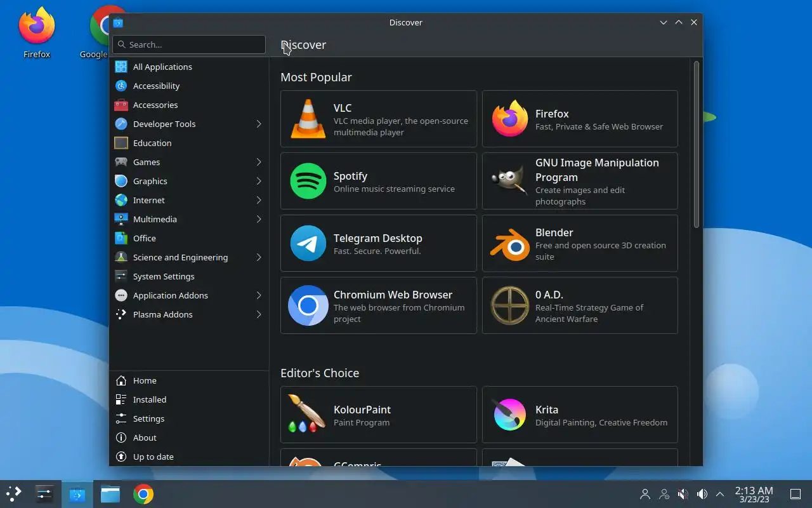This screenshot has height=508, width=812.
Task: Open the Chromium Web Browser title
Action: [393, 295]
